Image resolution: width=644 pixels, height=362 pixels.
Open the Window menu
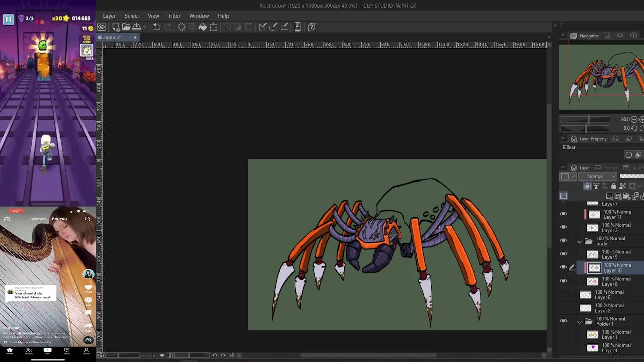pos(199,16)
